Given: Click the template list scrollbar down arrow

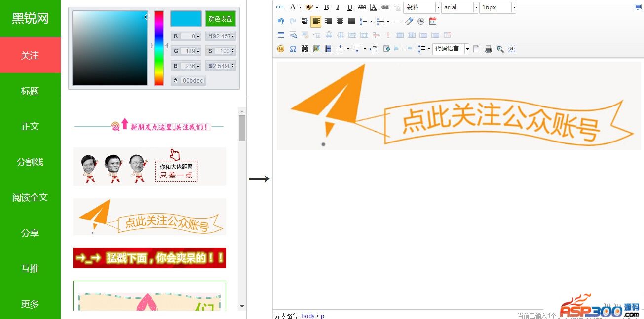Looking at the screenshot, I should [x=242, y=306].
